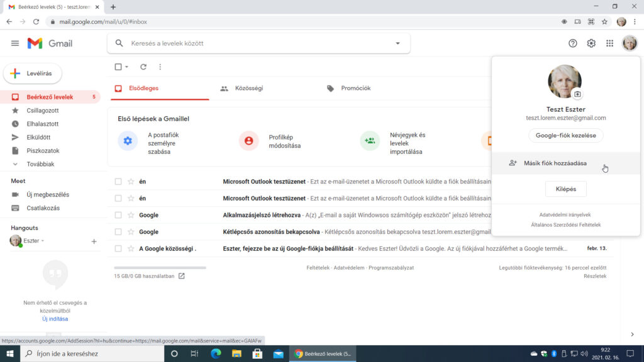Click Google-fiók kezelése button

tap(565, 136)
